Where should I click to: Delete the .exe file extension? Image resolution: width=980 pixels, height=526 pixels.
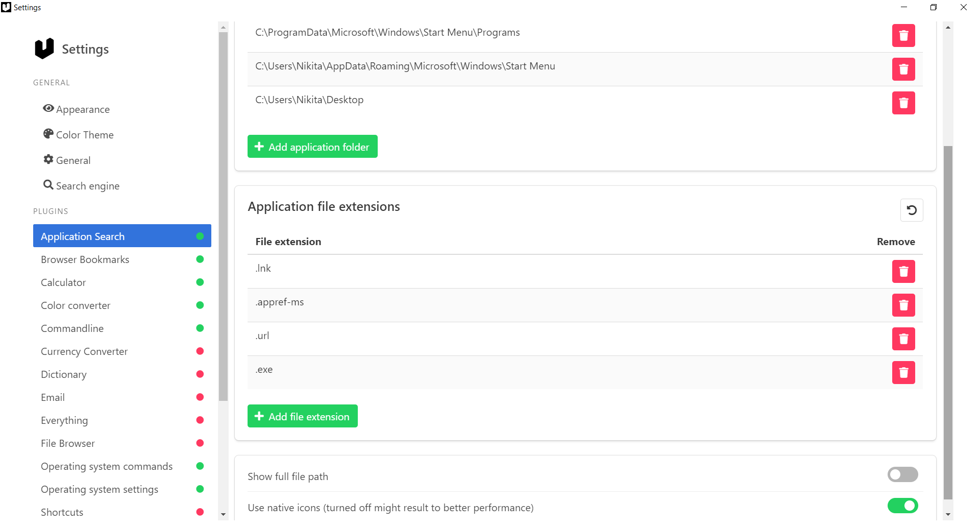point(903,373)
